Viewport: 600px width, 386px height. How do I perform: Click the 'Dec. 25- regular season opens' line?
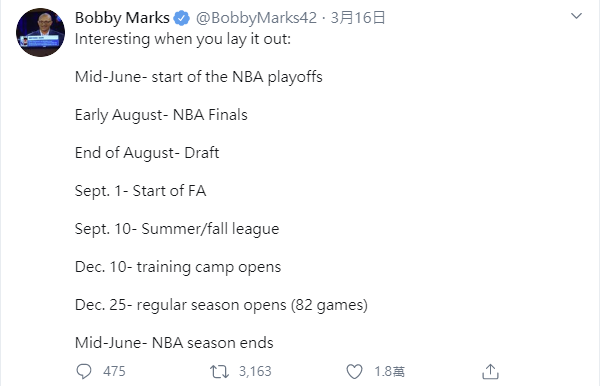coord(221,305)
